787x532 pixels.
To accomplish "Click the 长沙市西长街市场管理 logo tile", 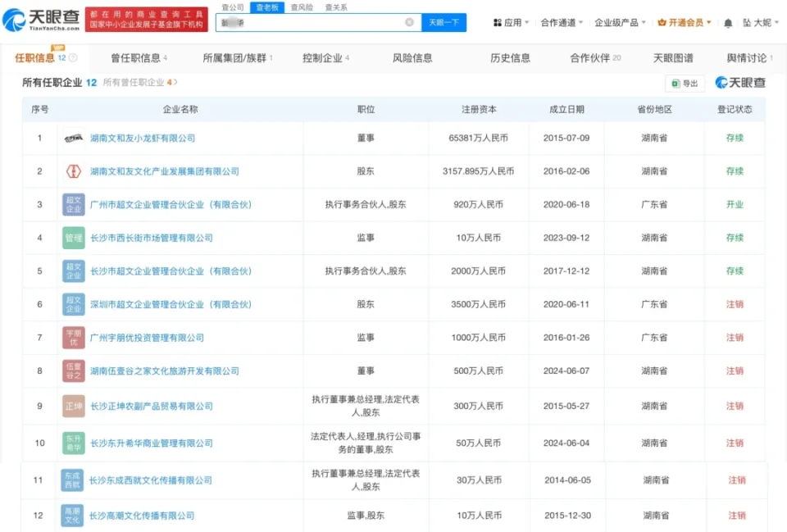I will pyautogui.click(x=74, y=238).
